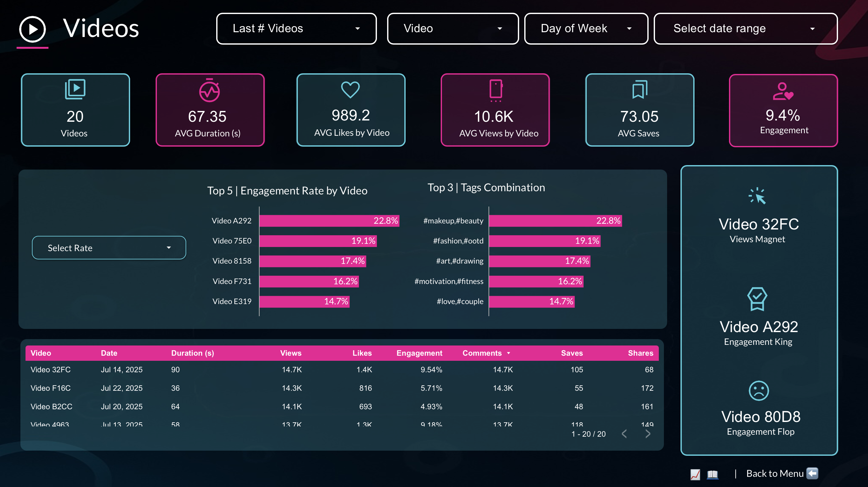Screen dimensions: 868x487
Task: Click the Comments column sort arrow
Action: coord(509,353)
